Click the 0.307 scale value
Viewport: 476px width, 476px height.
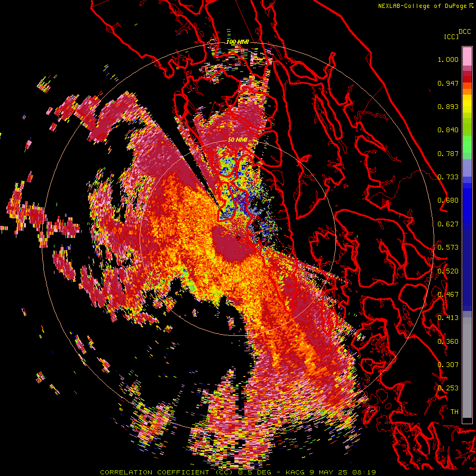[448, 365]
